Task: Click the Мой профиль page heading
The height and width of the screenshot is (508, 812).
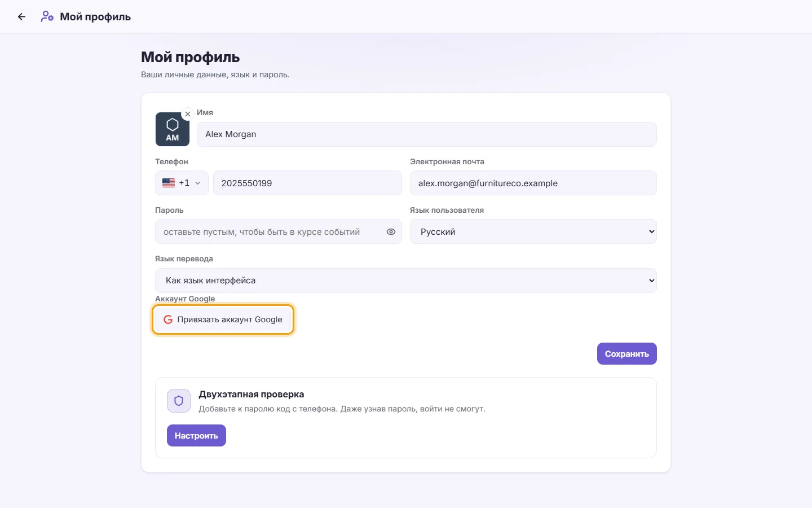Action: pyautogui.click(x=191, y=58)
